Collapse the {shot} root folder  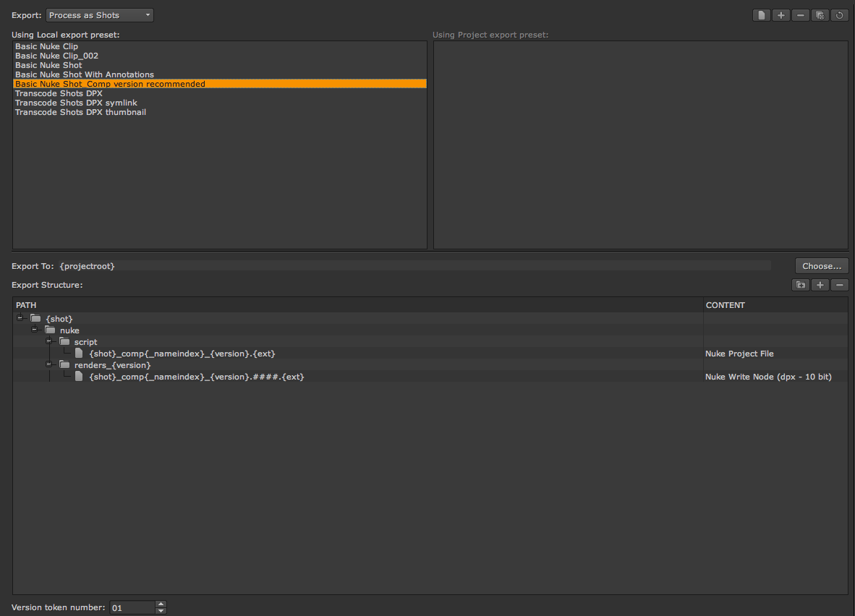[x=20, y=318]
